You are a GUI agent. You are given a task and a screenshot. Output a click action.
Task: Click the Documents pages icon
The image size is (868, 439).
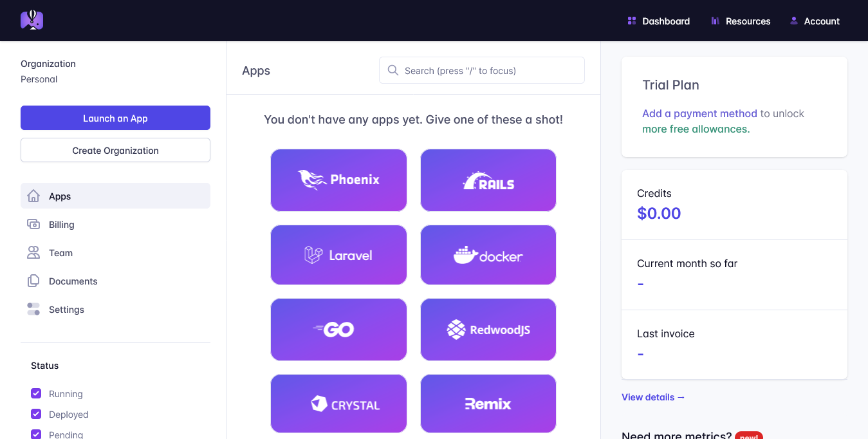(x=33, y=281)
